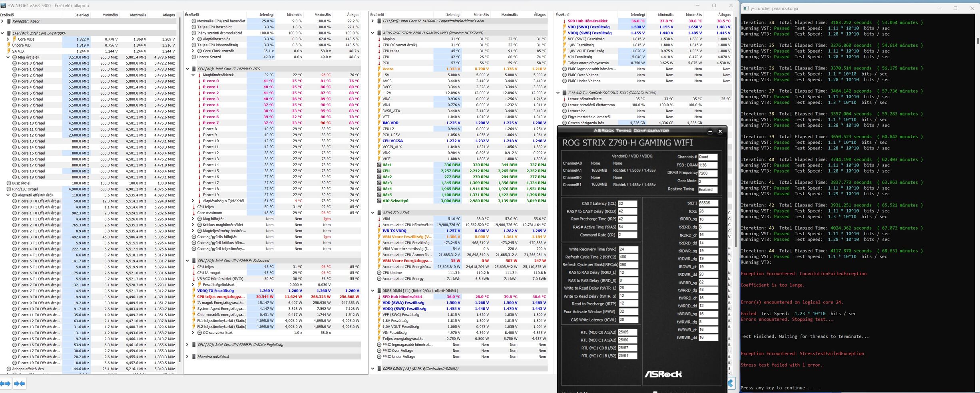Click the chip icon beside 'ASUS EC: ASUS'
Image resolution: width=980 pixels, height=393 pixels.
[x=379, y=213]
